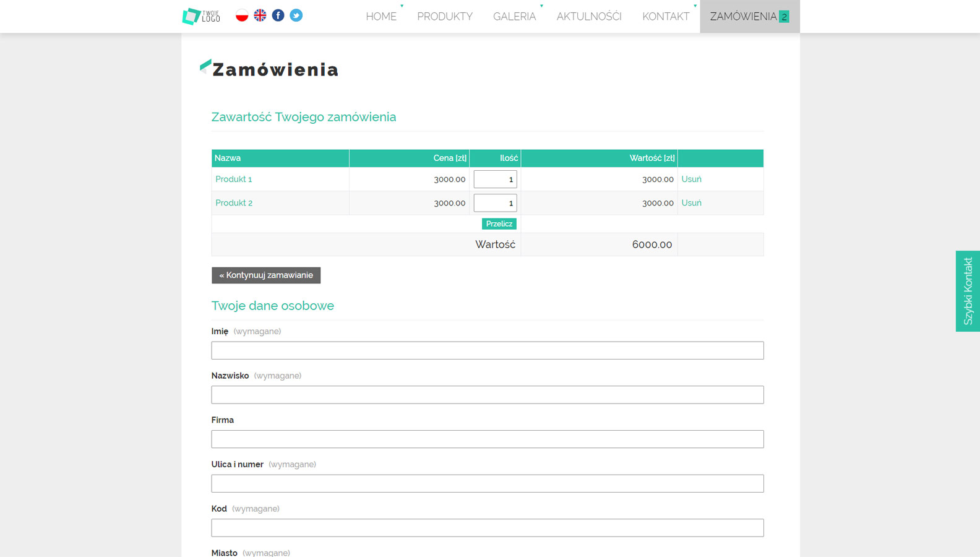The image size is (980, 557).
Task: Remove Produkt 1 with Usuń link
Action: (x=691, y=179)
